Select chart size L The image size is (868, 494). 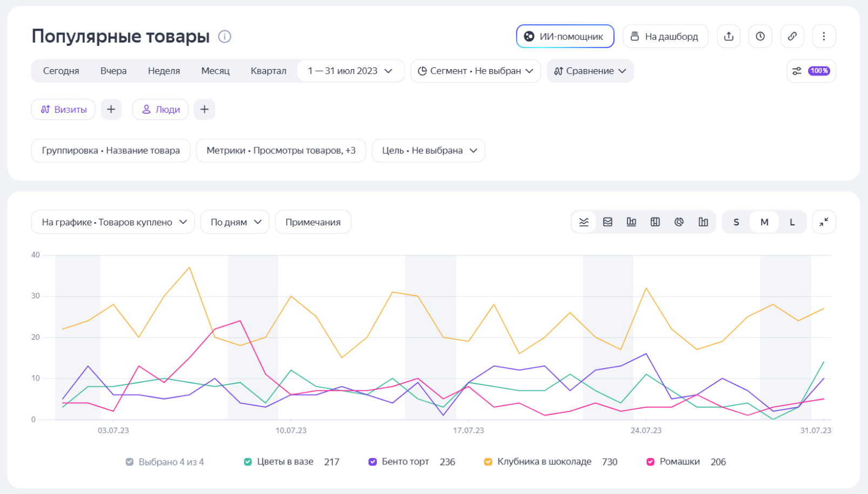point(792,222)
